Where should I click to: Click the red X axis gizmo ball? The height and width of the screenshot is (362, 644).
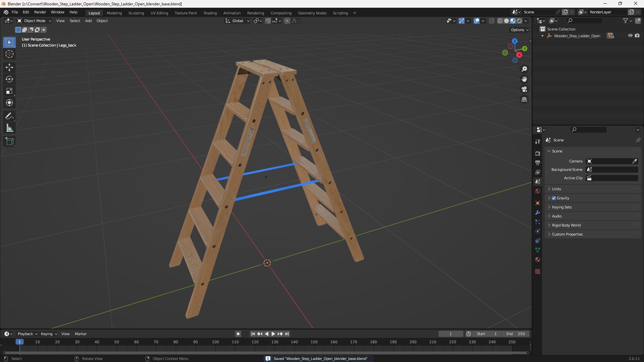[x=519, y=55]
